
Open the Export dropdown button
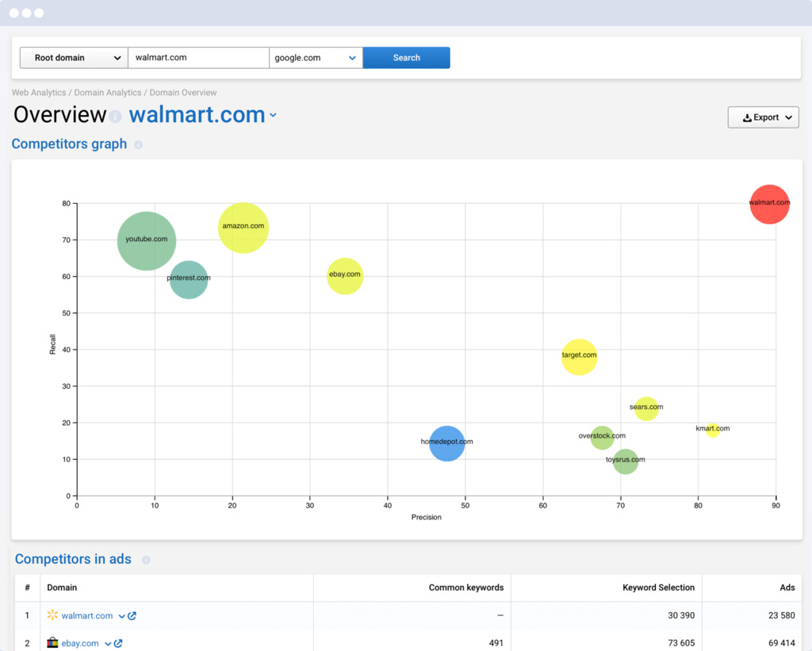[763, 117]
